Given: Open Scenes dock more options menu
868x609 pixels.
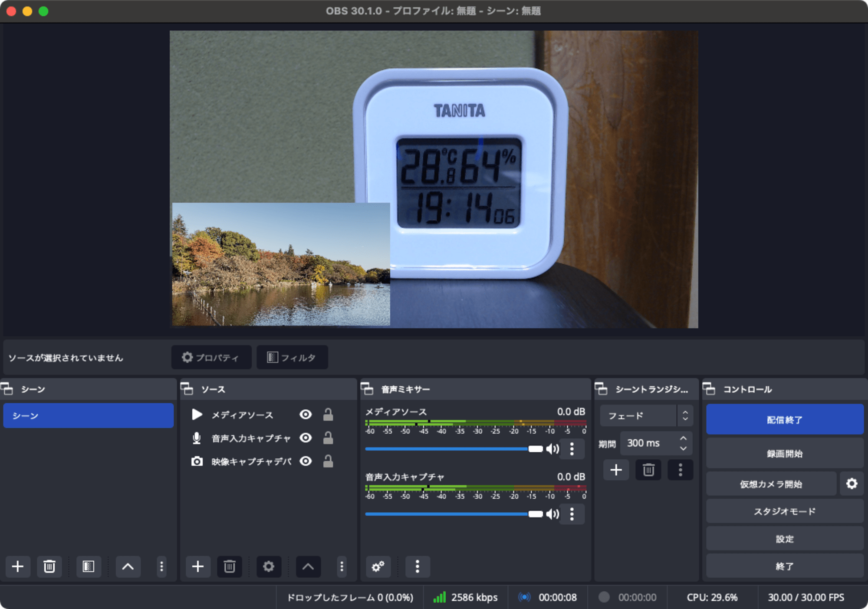Looking at the screenshot, I should click(x=161, y=566).
